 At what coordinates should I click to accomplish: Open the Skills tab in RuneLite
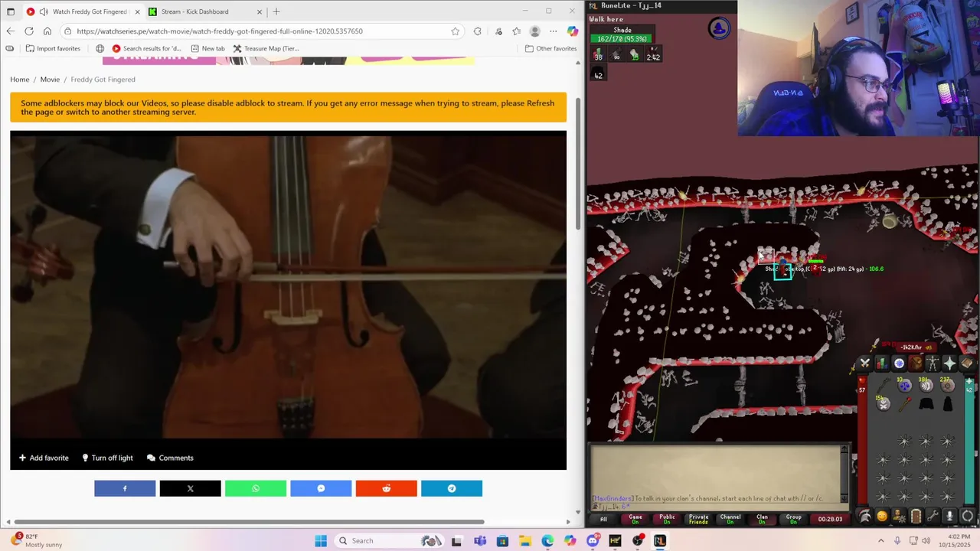pos(882,362)
